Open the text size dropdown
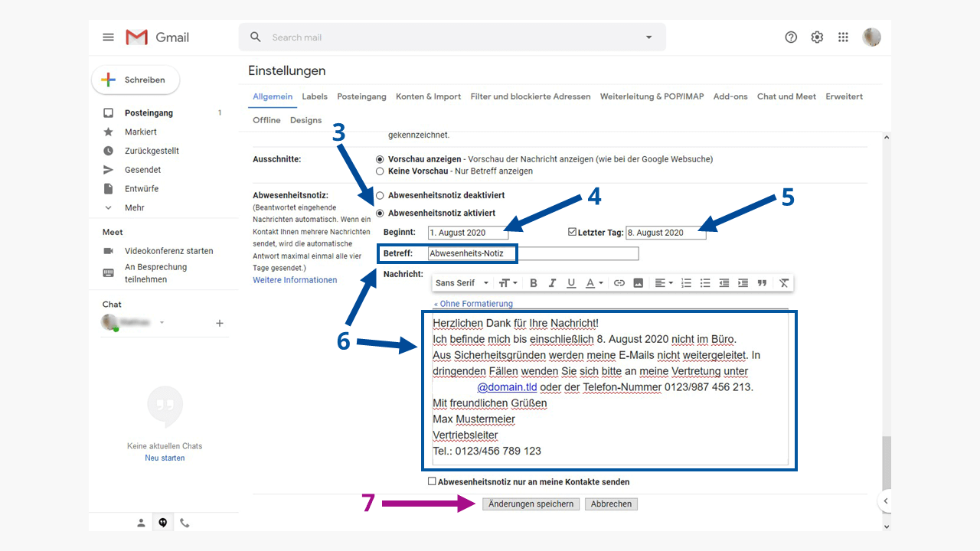The height and width of the screenshot is (551, 980). pos(508,283)
